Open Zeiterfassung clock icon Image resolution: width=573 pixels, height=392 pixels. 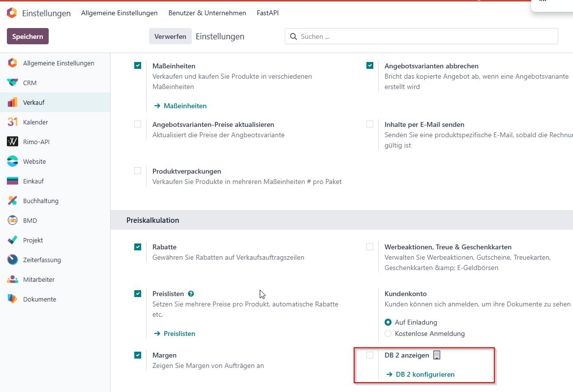click(12, 259)
